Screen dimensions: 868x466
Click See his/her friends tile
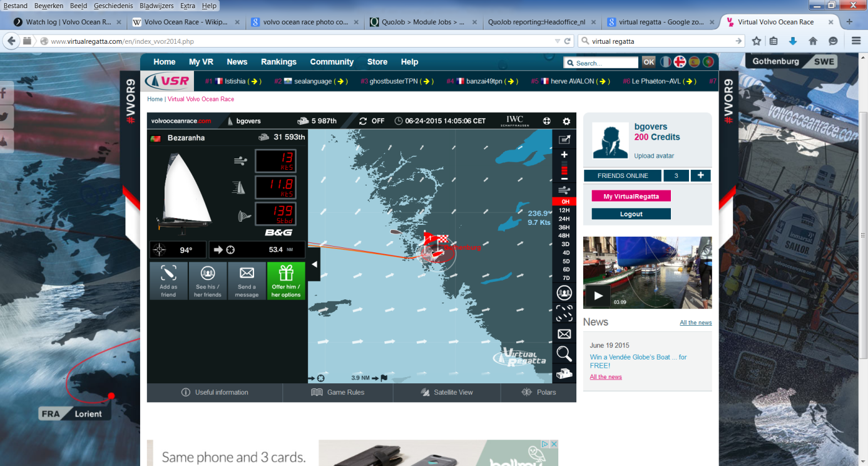pyautogui.click(x=207, y=281)
